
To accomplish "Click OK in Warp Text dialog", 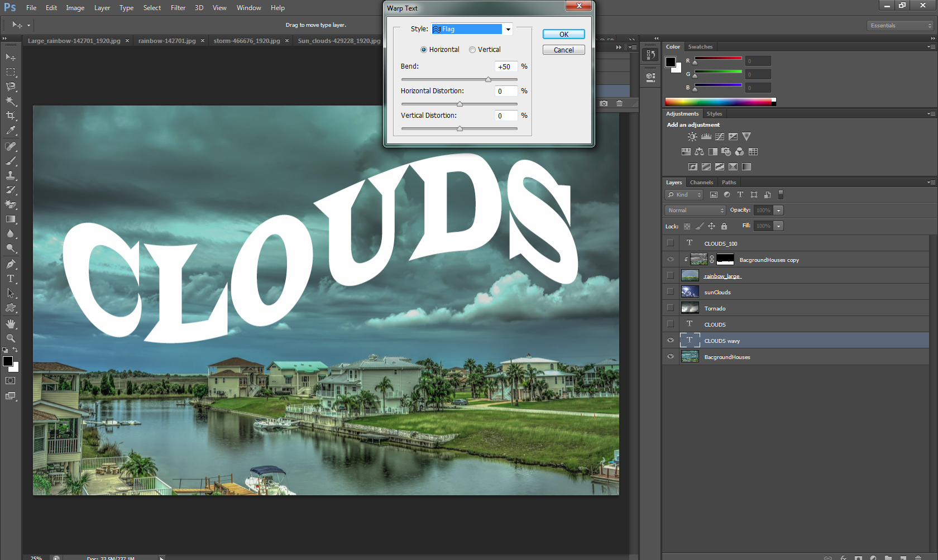I will coord(563,34).
